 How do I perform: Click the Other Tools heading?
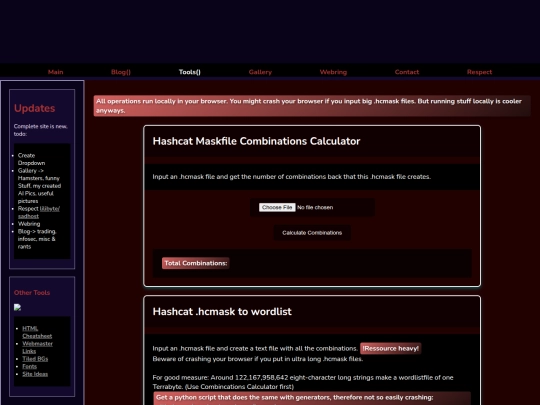tap(32, 292)
